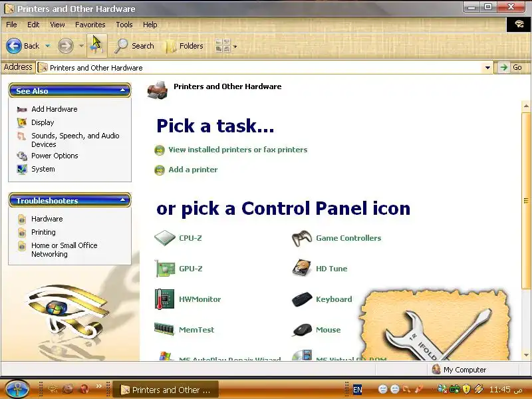Click the yellow shield tray icon

coord(467,389)
